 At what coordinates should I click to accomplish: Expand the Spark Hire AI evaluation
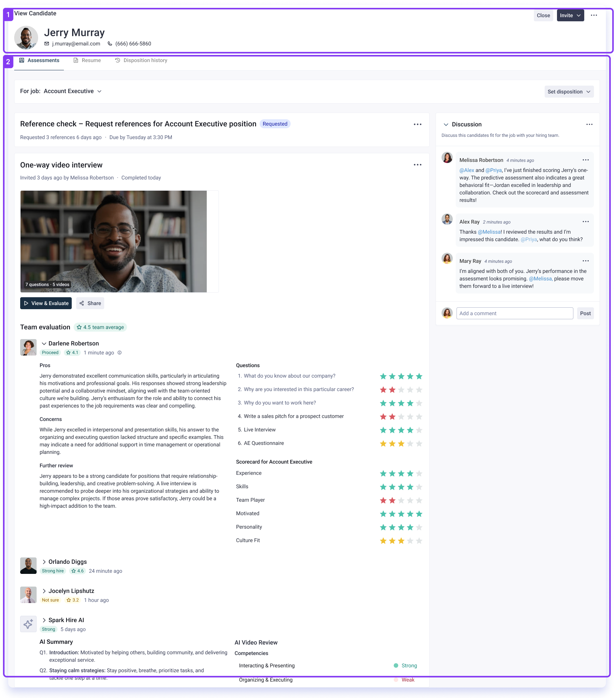pyautogui.click(x=44, y=620)
